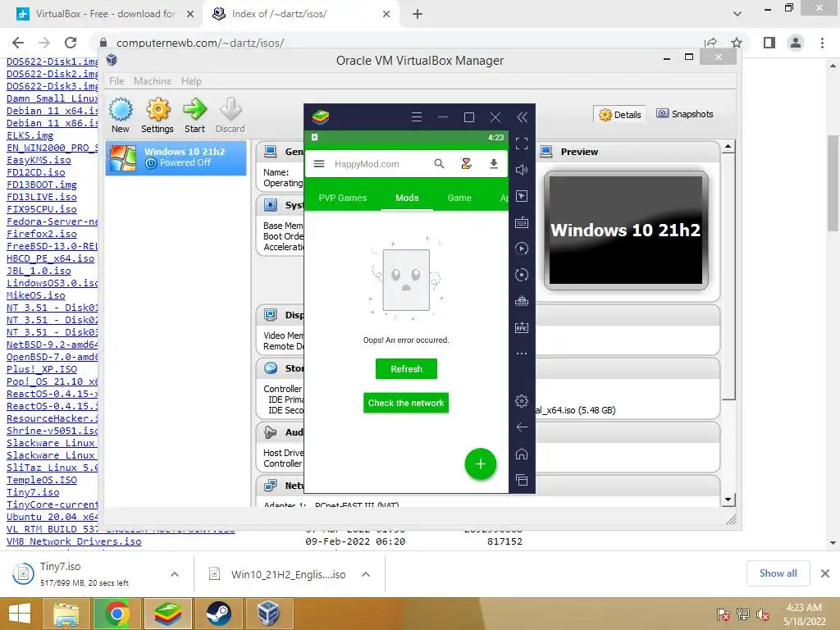Switch to Game tab in HappyMod
This screenshot has width=840, height=630.
(x=459, y=198)
